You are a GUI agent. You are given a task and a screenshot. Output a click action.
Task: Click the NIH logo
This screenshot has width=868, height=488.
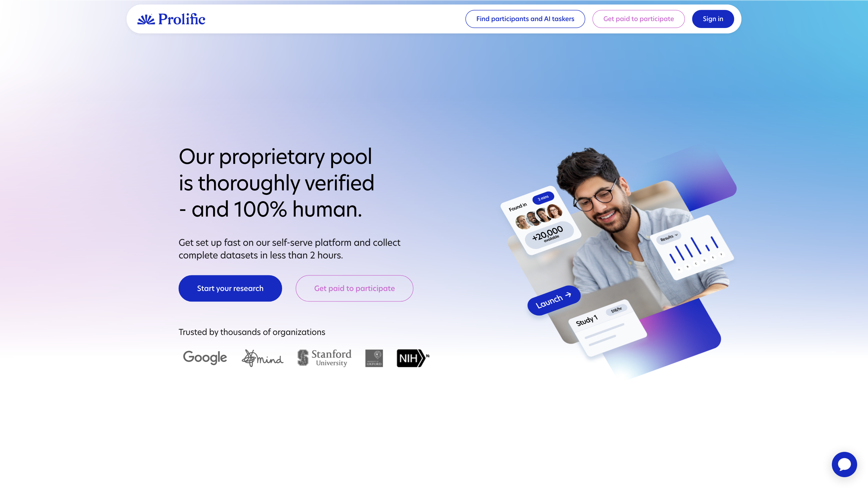click(x=413, y=358)
